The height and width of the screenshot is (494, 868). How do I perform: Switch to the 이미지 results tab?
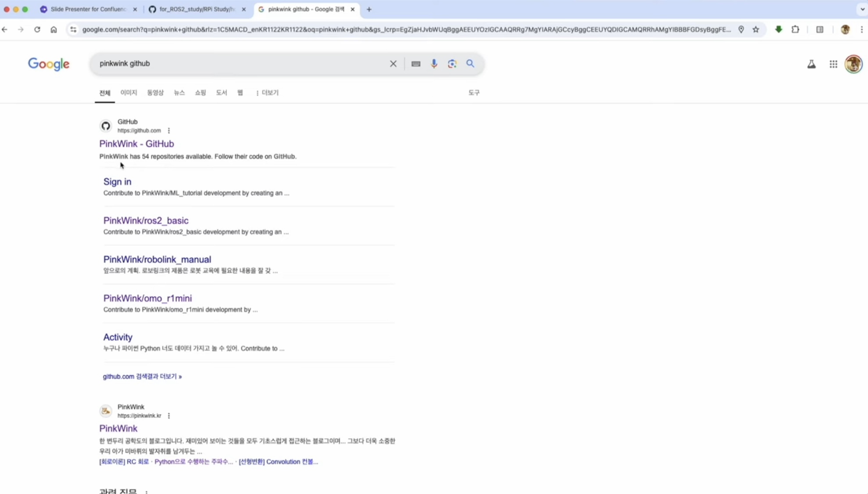click(x=129, y=93)
